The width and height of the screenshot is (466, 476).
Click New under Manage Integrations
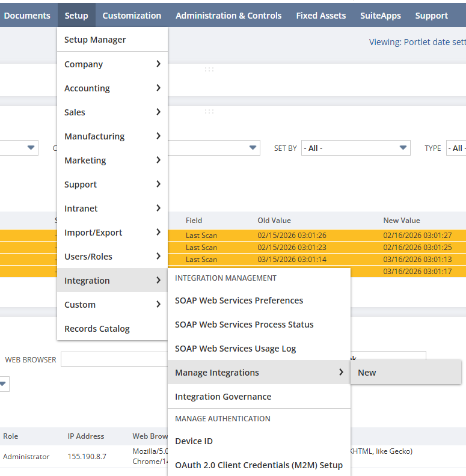point(406,372)
